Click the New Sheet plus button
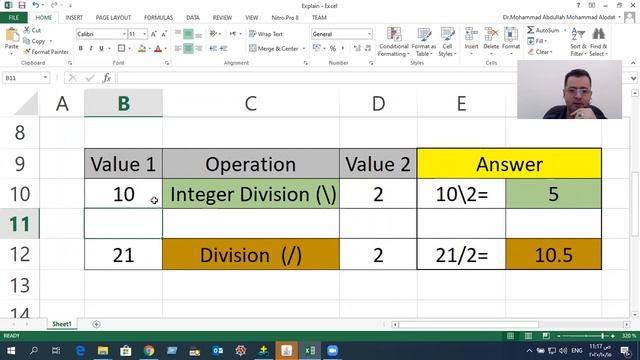Image resolution: width=640 pixels, height=360 pixels. pos(96,324)
